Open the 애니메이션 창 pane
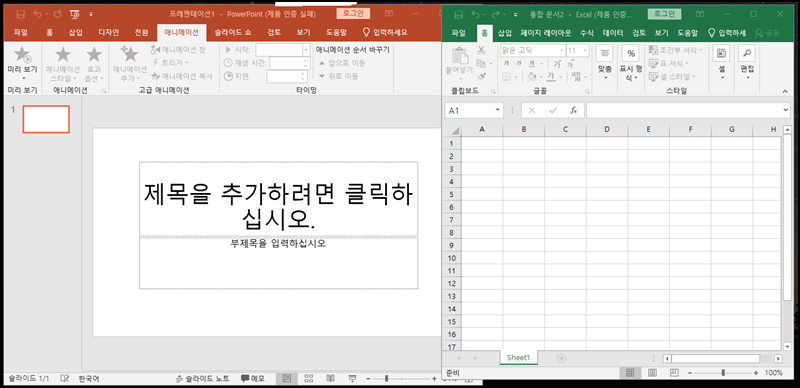 (x=179, y=50)
